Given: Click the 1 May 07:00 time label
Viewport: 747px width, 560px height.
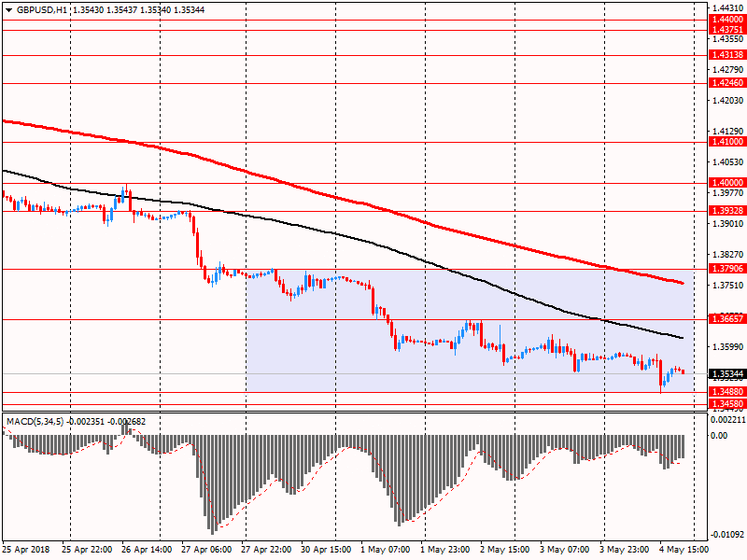Looking at the screenshot, I should (x=386, y=550).
